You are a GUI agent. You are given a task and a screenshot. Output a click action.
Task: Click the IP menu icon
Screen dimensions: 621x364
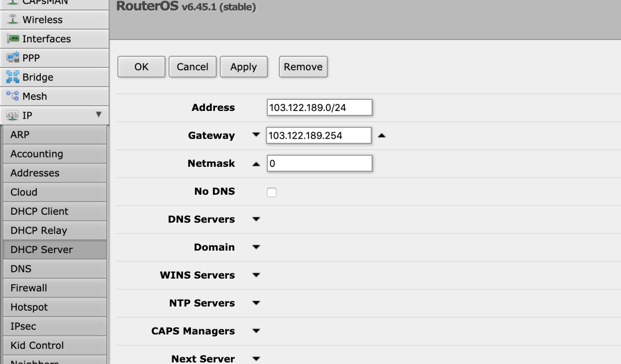13,115
